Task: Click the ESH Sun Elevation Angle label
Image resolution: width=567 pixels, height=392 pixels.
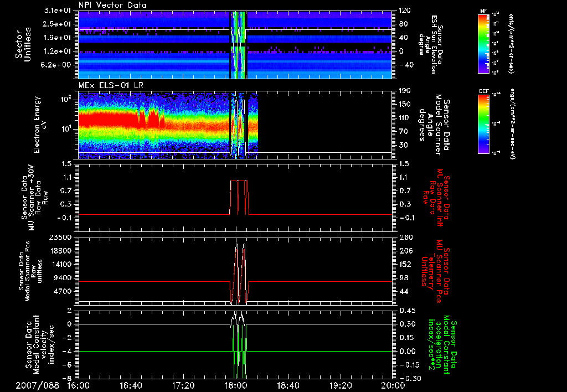Action: pos(431,44)
